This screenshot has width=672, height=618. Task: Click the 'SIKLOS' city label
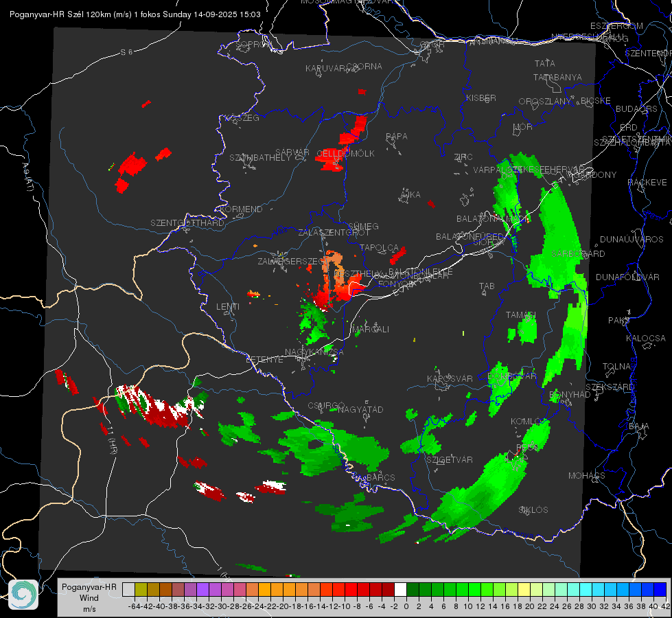point(533,510)
